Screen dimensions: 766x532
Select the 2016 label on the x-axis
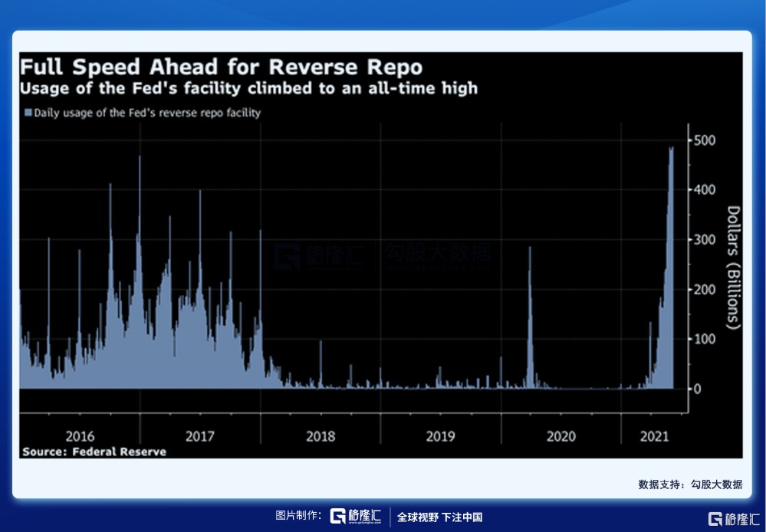click(80, 436)
